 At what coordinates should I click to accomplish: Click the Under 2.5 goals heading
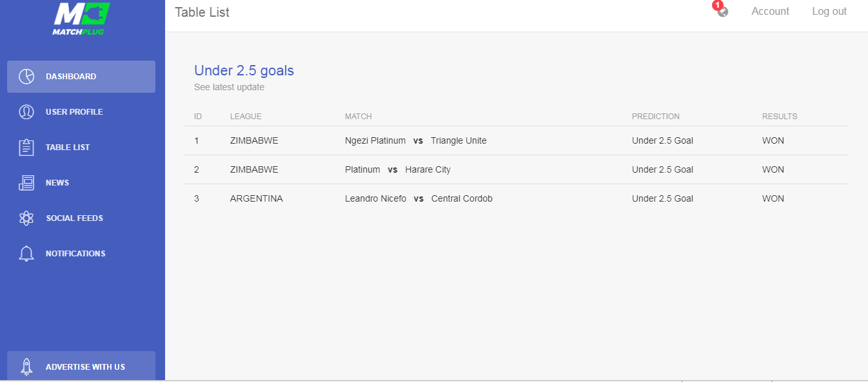244,71
